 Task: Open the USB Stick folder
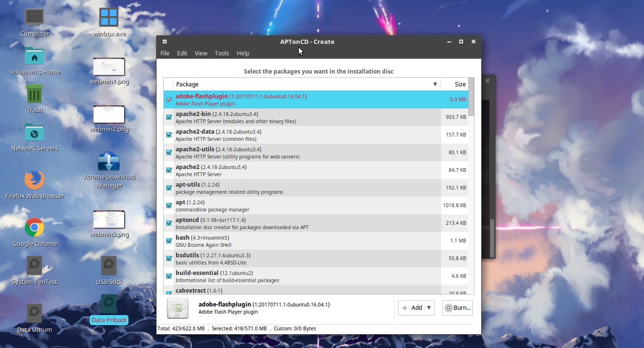pyautogui.click(x=109, y=265)
